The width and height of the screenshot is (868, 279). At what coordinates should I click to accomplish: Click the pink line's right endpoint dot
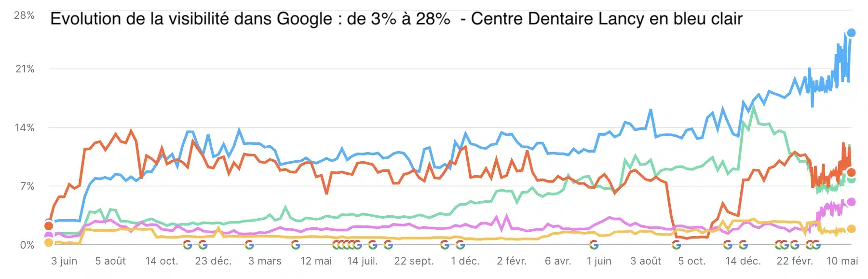[851, 202]
